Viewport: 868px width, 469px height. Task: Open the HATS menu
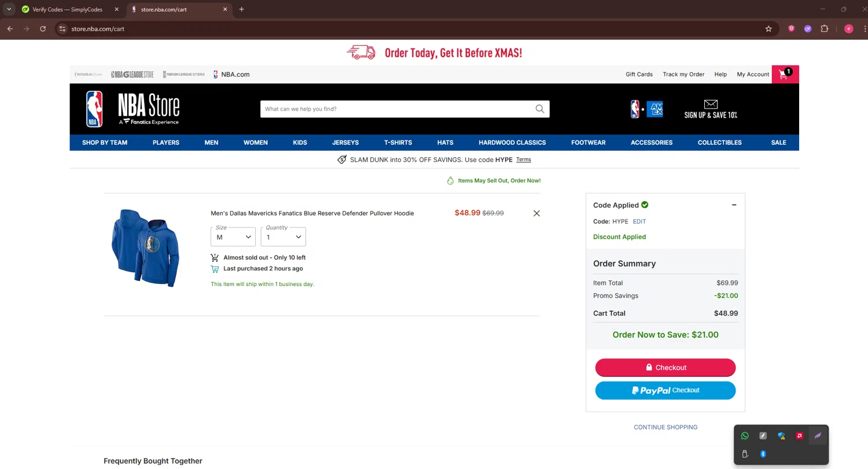(446, 142)
